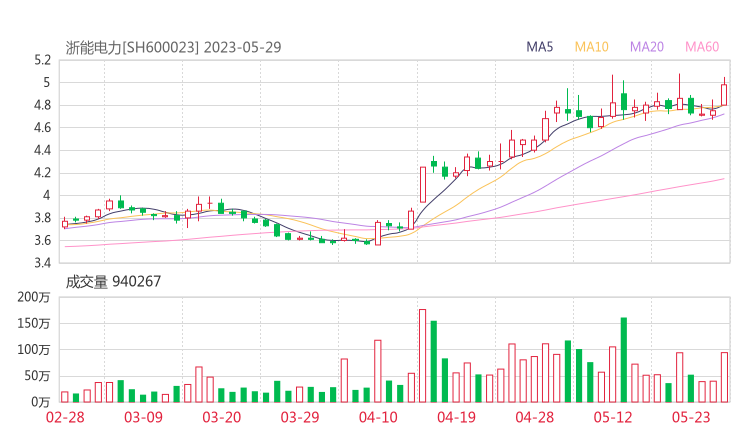740x440 pixels.
Task: Click the large red gap-up candlestick from 3.95 to 4.25
Action: tap(423, 185)
